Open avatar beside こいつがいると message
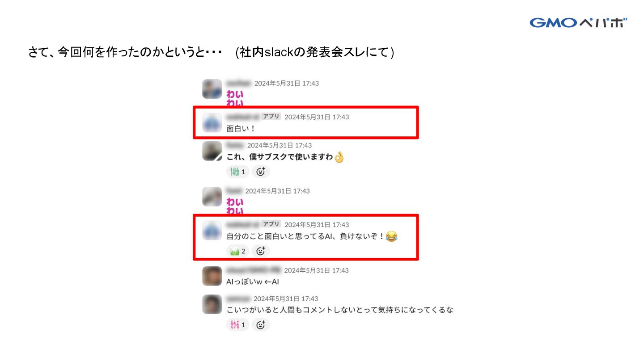Viewport: 644px width, 362px height. [212, 304]
